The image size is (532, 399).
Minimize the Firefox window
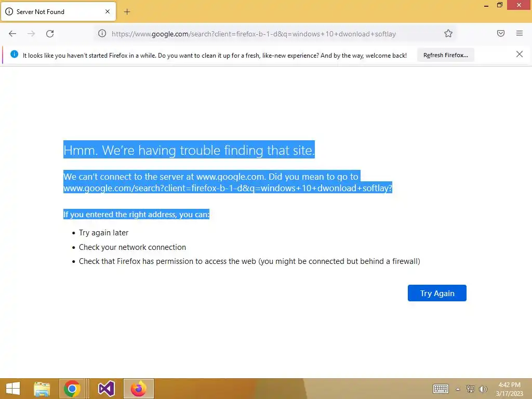click(486, 5)
